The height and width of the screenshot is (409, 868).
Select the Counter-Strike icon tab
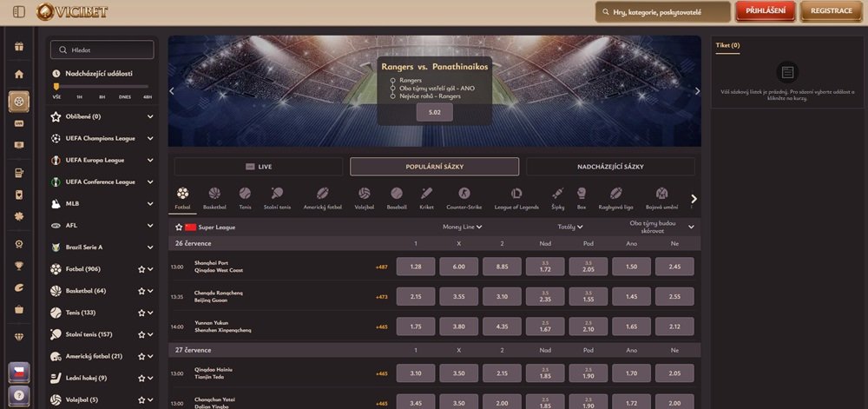click(464, 199)
